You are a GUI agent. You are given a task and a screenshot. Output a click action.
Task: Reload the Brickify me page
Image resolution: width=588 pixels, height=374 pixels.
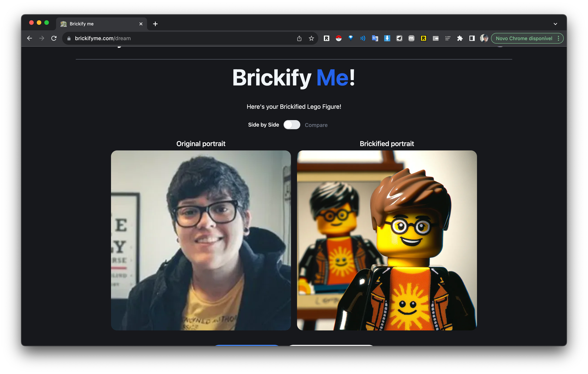(x=54, y=38)
